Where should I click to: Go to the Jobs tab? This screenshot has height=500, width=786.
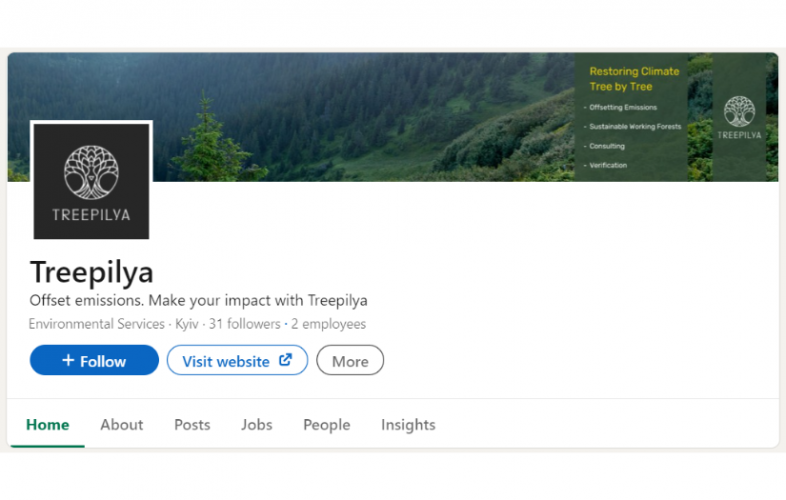[x=257, y=425]
